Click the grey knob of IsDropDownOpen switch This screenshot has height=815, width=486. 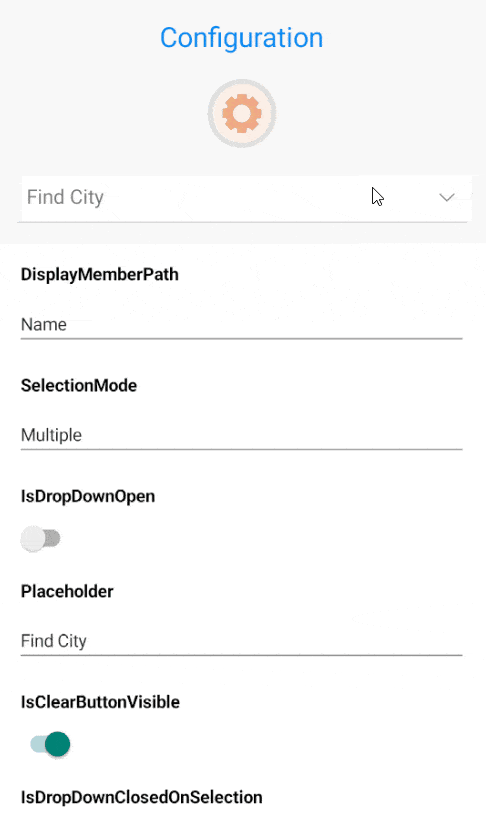[x=33, y=538]
